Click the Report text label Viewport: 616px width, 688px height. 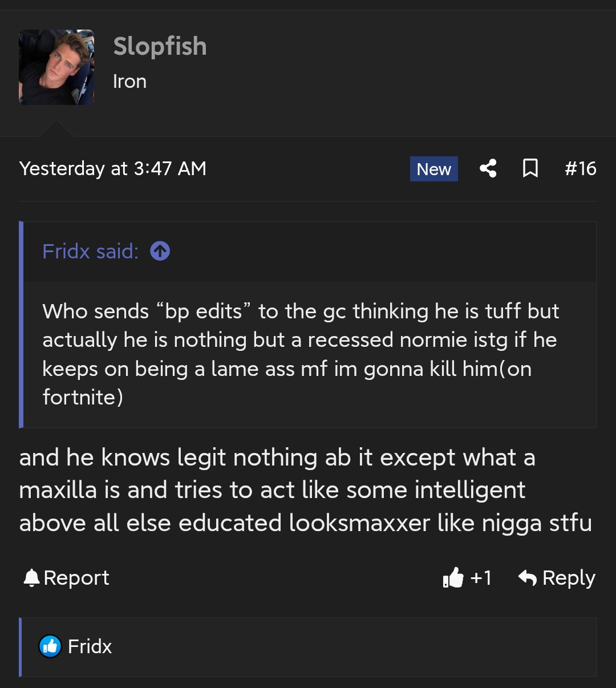pyautogui.click(x=76, y=578)
